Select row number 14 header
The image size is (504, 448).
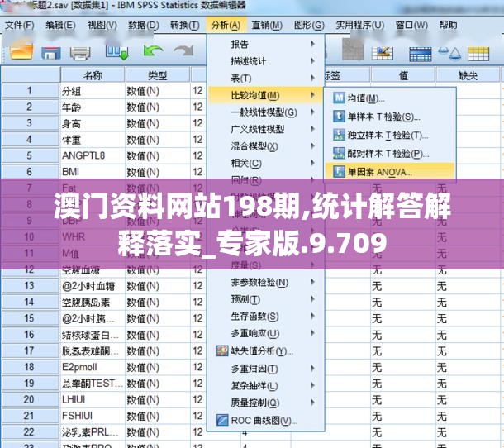pyautogui.click(x=31, y=302)
